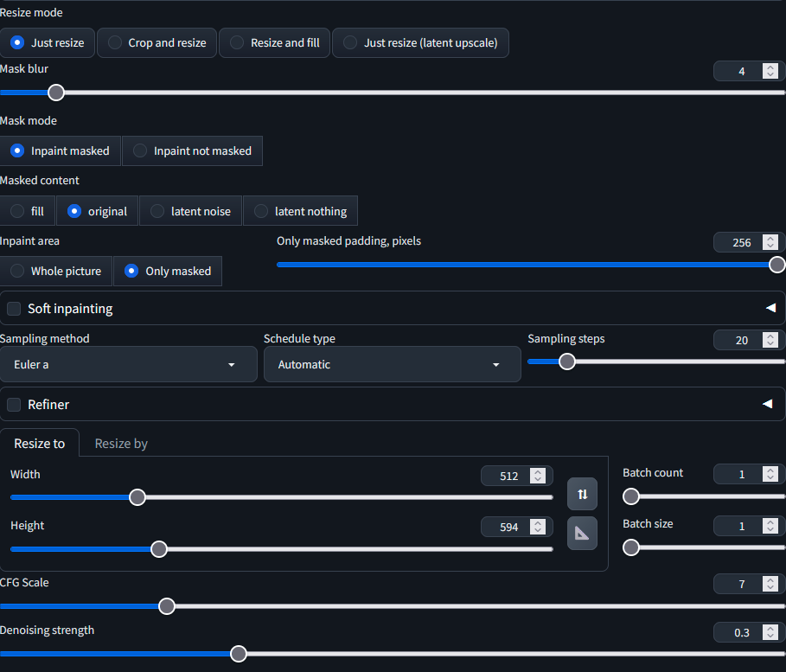This screenshot has width=786, height=672.
Task: Click the Masked content label
Action: pyautogui.click(x=40, y=181)
